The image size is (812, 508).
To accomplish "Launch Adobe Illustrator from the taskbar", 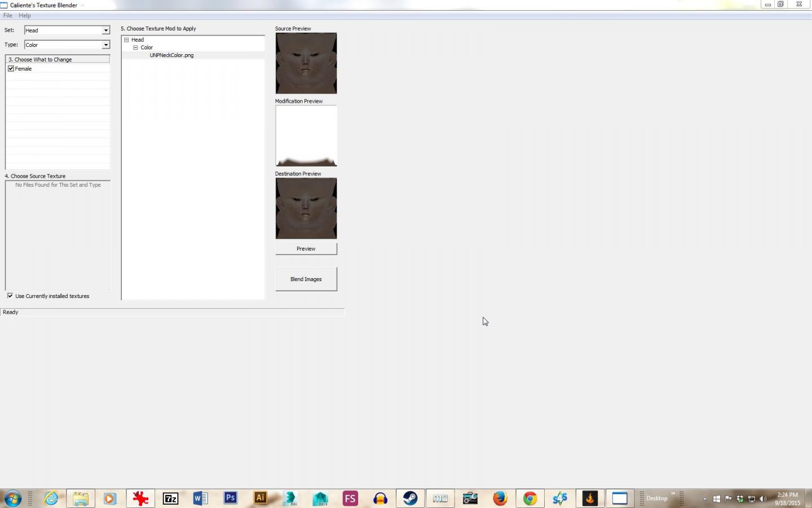I will pyautogui.click(x=260, y=498).
